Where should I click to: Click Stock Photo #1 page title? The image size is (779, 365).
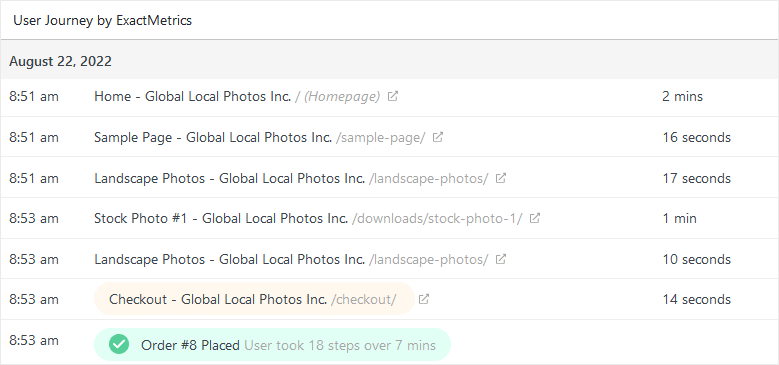(221, 219)
